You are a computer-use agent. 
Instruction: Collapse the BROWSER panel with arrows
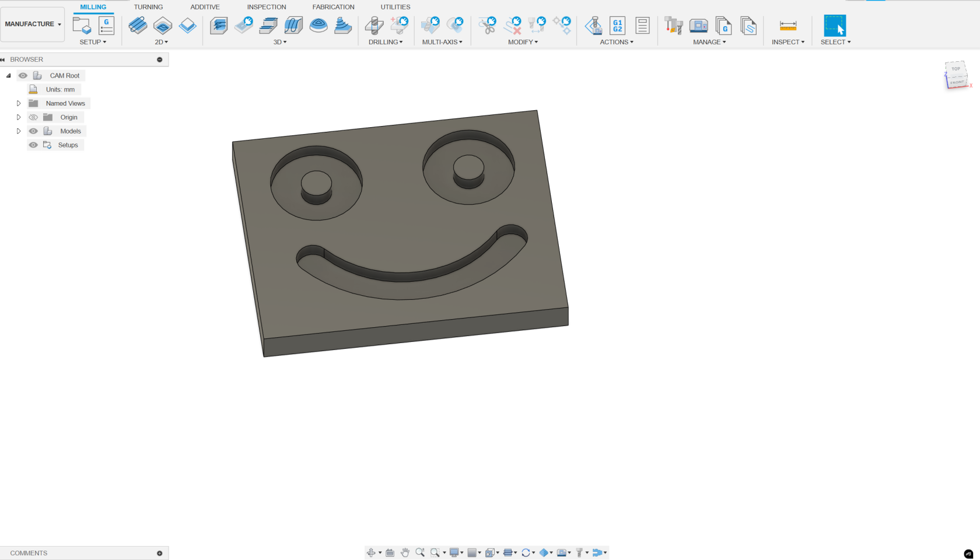pyautogui.click(x=3, y=60)
